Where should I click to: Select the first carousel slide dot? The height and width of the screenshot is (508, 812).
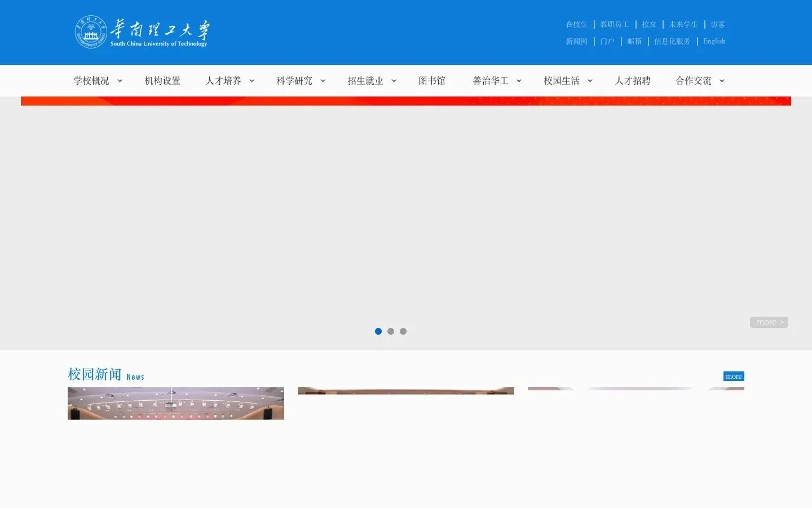(378, 331)
